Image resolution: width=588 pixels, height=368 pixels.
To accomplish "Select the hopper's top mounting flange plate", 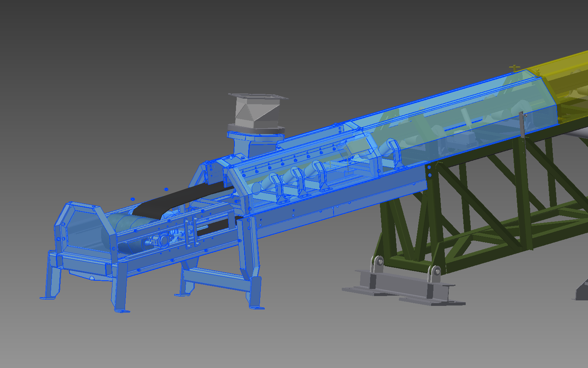I will pos(258,96).
